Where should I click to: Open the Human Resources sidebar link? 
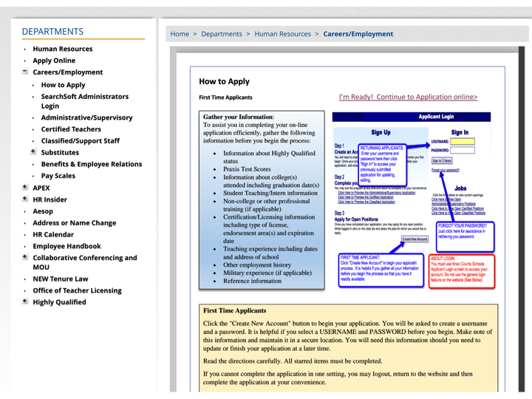point(62,49)
